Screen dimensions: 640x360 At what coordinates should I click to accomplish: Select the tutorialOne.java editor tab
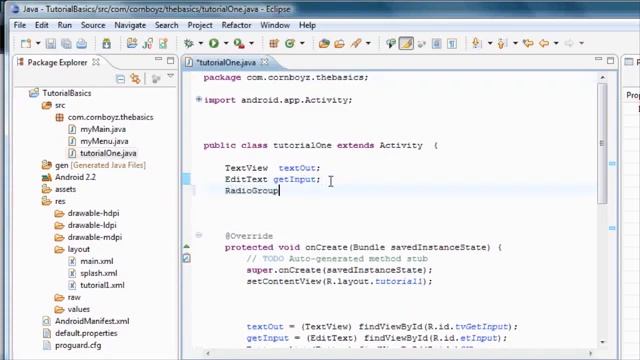pos(226,62)
